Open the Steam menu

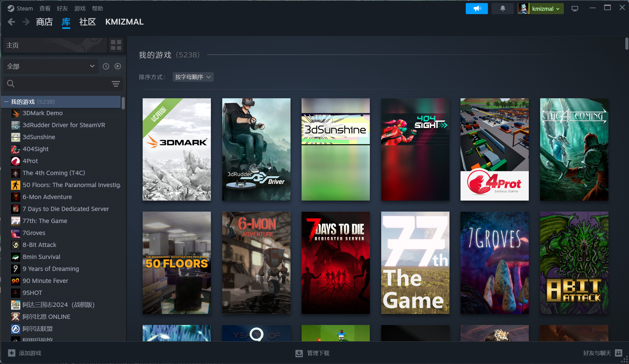(25, 9)
